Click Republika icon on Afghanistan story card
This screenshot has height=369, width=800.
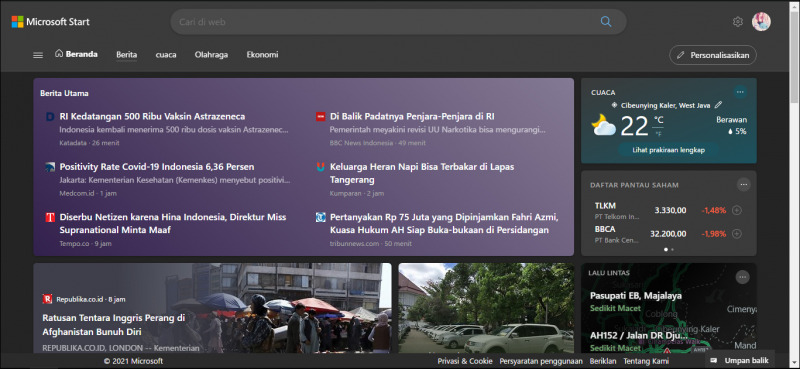47,299
